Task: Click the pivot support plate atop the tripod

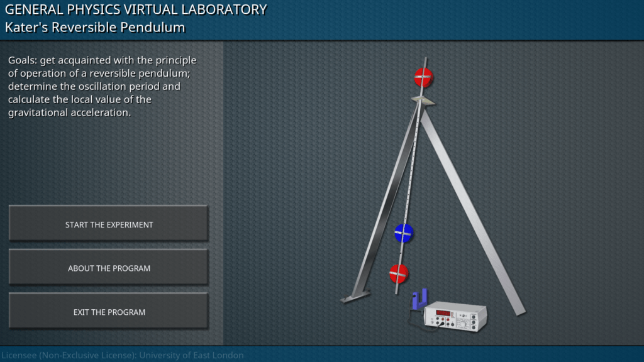Action: (x=423, y=100)
